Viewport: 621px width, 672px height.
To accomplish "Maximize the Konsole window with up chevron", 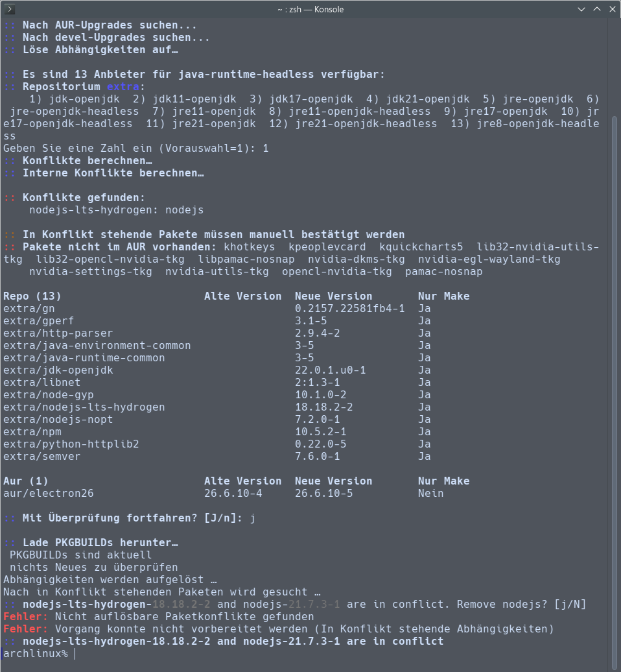I will (x=596, y=9).
